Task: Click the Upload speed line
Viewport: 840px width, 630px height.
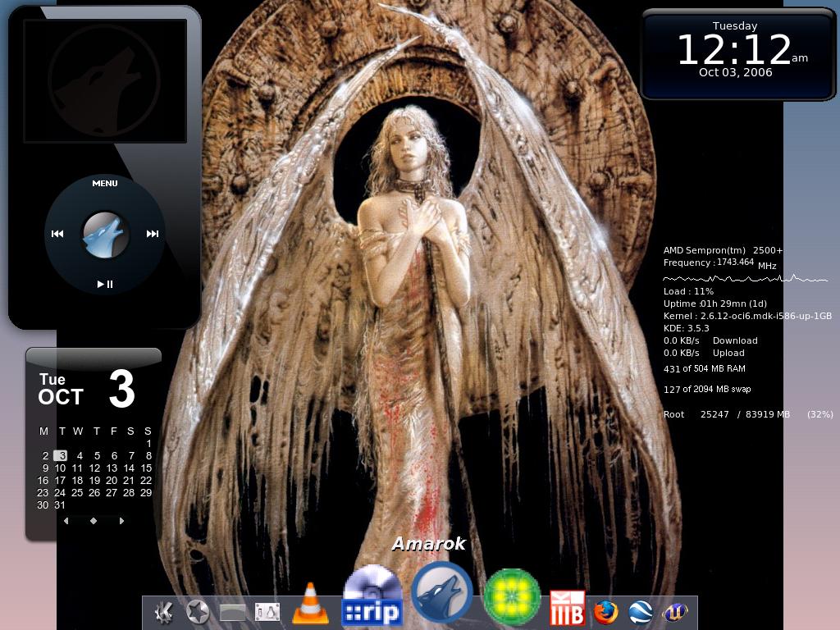Action: point(704,353)
